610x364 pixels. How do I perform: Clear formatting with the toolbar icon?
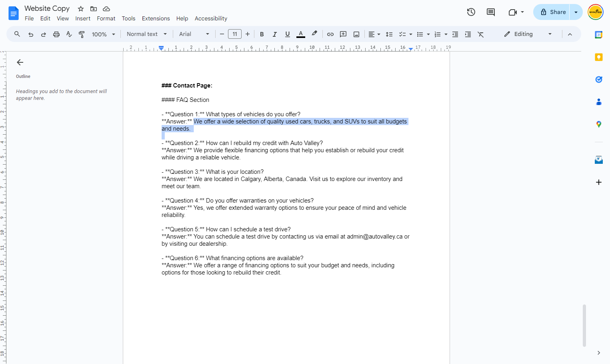[481, 34]
